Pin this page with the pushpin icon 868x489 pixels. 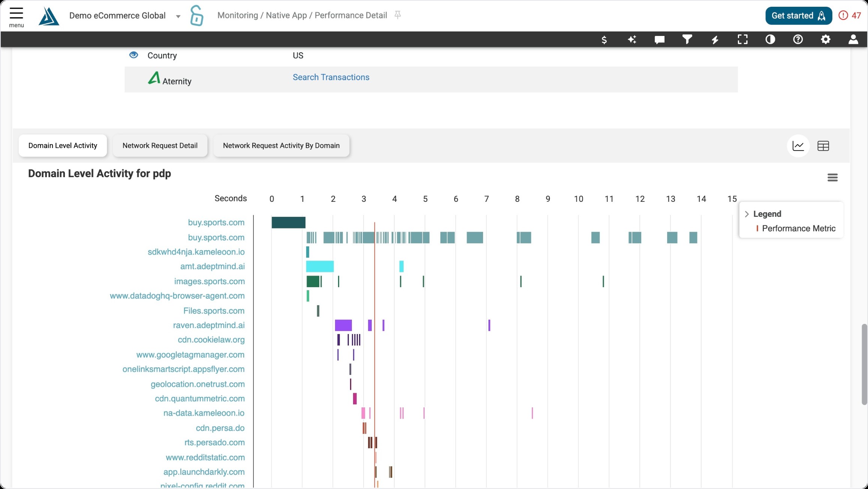[398, 15]
